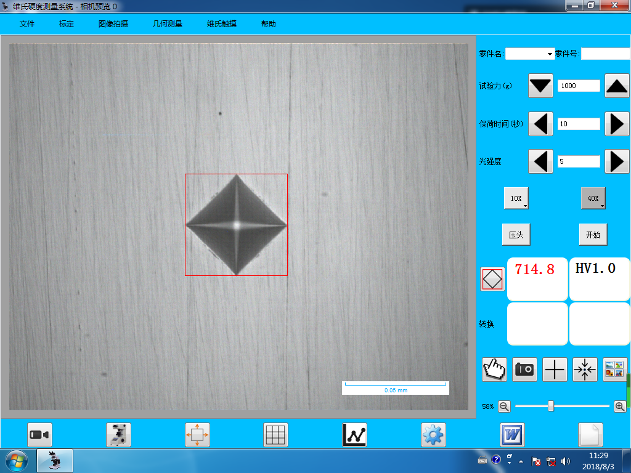
Task: Click the video camera icon in bottom toolbar
Action: (x=40, y=434)
